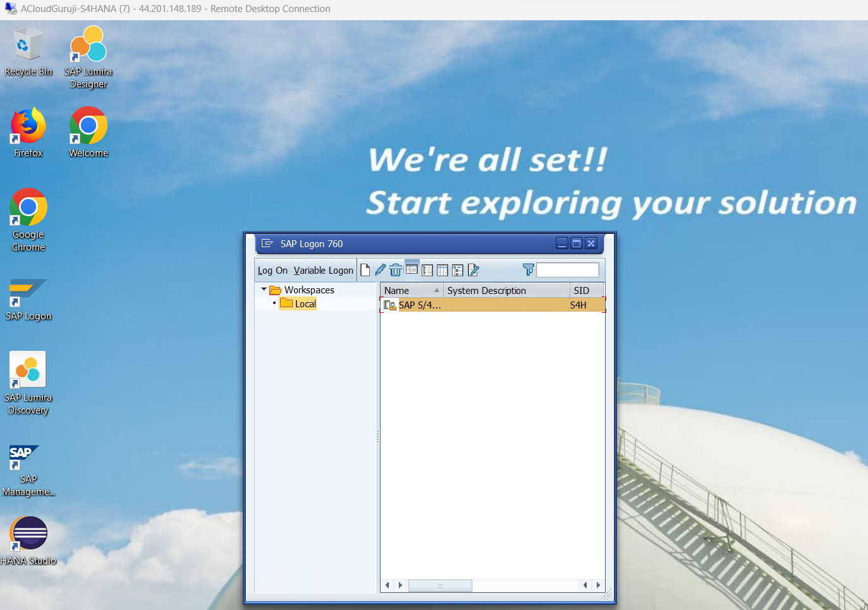Select the Local workspace folder
868x610 pixels.
pos(305,304)
